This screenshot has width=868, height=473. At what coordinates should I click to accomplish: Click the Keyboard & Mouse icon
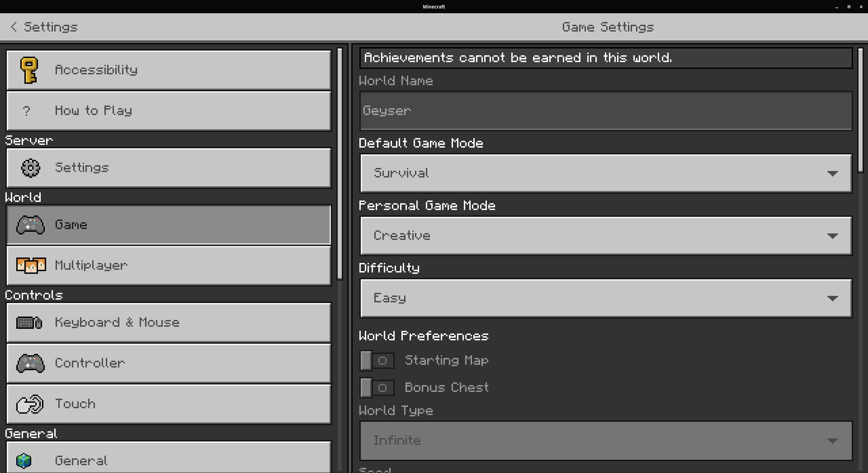[29, 322]
